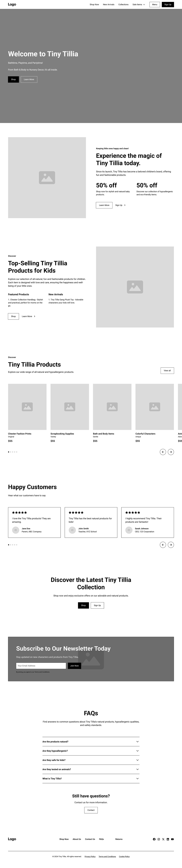
Task: Go to previous products carousel slide
Action: tap(163, 452)
